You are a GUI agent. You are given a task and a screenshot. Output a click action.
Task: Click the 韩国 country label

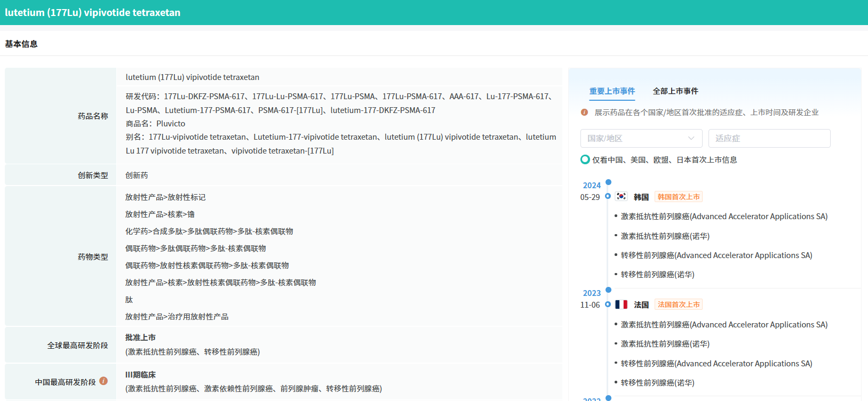click(x=641, y=197)
